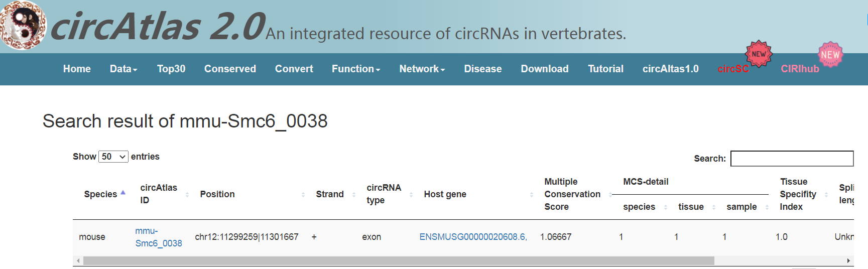Sort by MCS-detail sample column

pos(767,207)
